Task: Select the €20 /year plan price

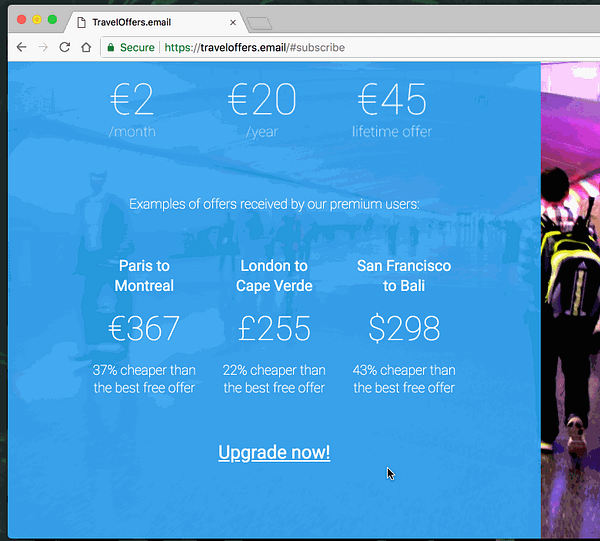Action: click(x=262, y=99)
